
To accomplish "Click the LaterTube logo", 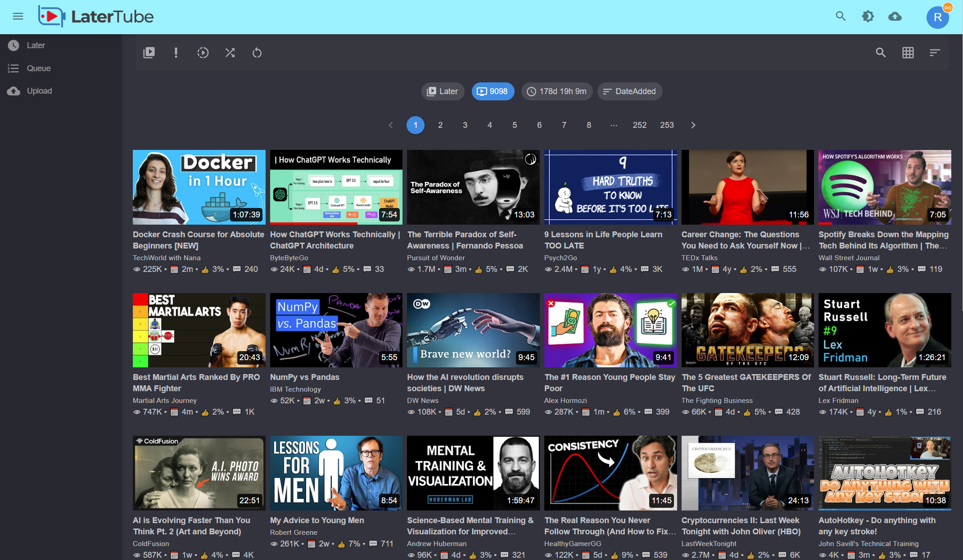I will coord(96,17).
